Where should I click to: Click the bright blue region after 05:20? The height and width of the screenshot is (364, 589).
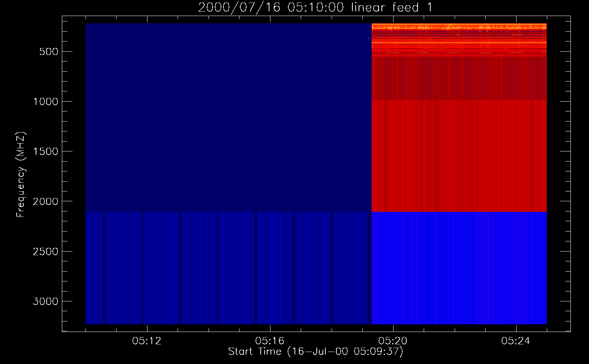click(459, 268)
